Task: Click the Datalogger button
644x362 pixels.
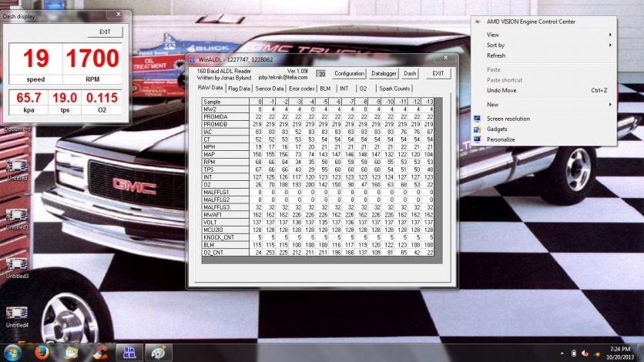Action: coord(384,73)
